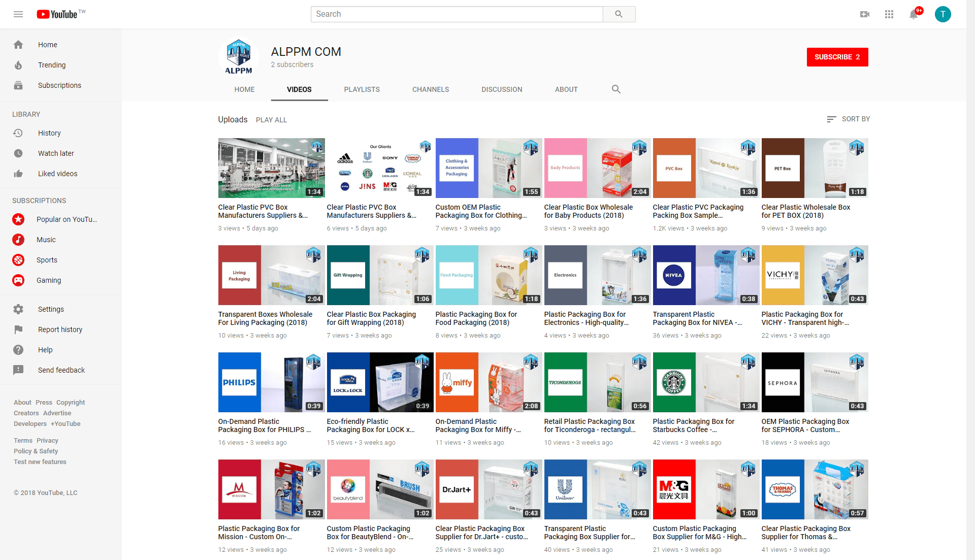Select the VIDEOS channel tab
This screenshot has height=560, width=975.
299,89
